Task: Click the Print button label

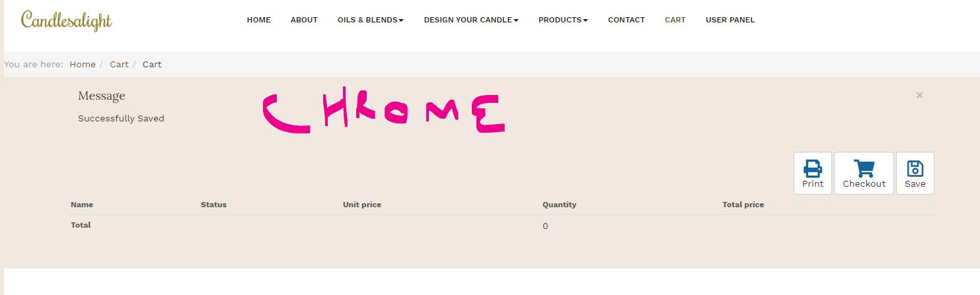Action: (x=812, y=184)
